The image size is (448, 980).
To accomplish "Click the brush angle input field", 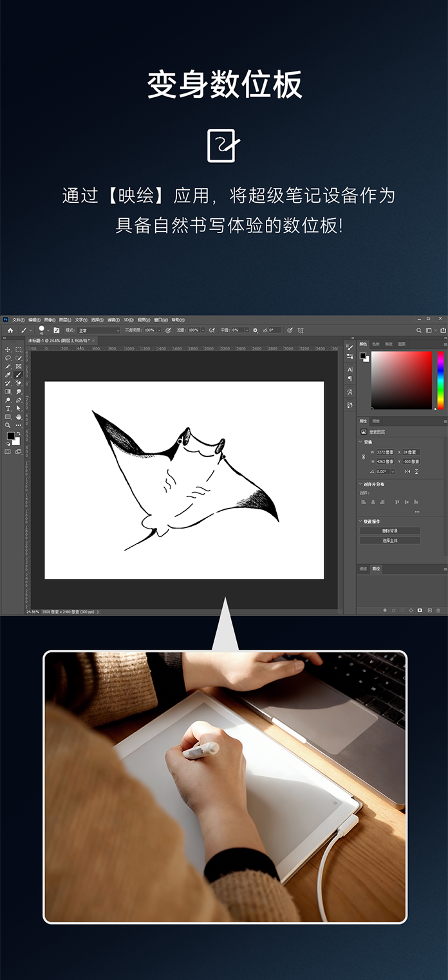I will coord(275,330).
